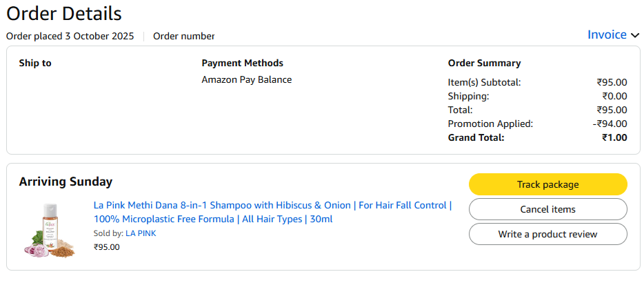Image resolution: width=644 pixels, height=283 pixels.
Task: Select the Order number label
Action: [x=183, y=36]
